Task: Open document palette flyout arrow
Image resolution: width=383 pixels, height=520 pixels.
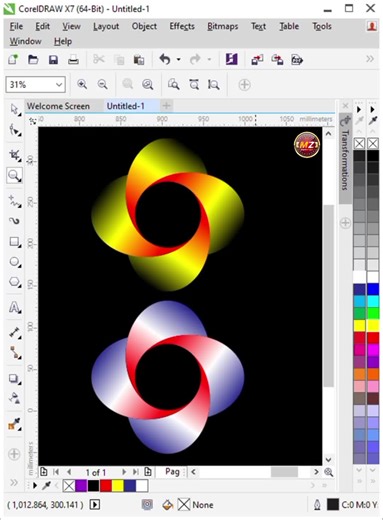Action: (35, 486)
